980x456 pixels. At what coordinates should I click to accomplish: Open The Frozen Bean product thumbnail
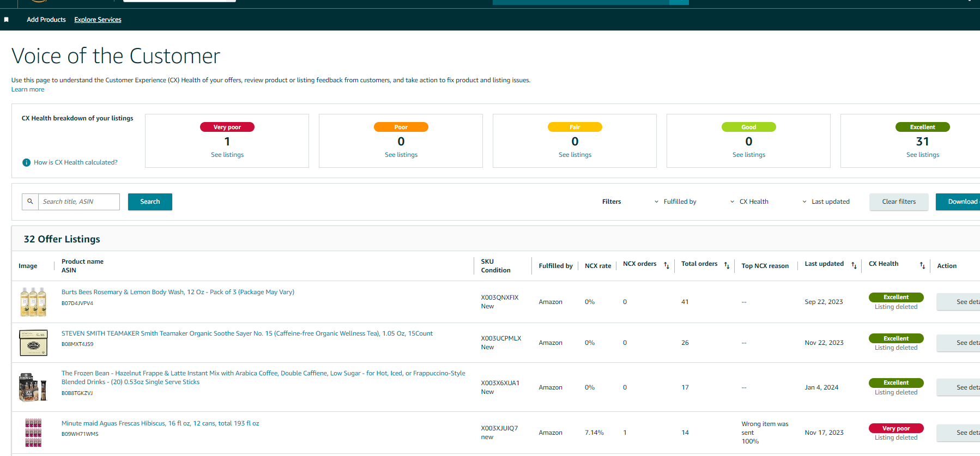[x=33, y=387]
